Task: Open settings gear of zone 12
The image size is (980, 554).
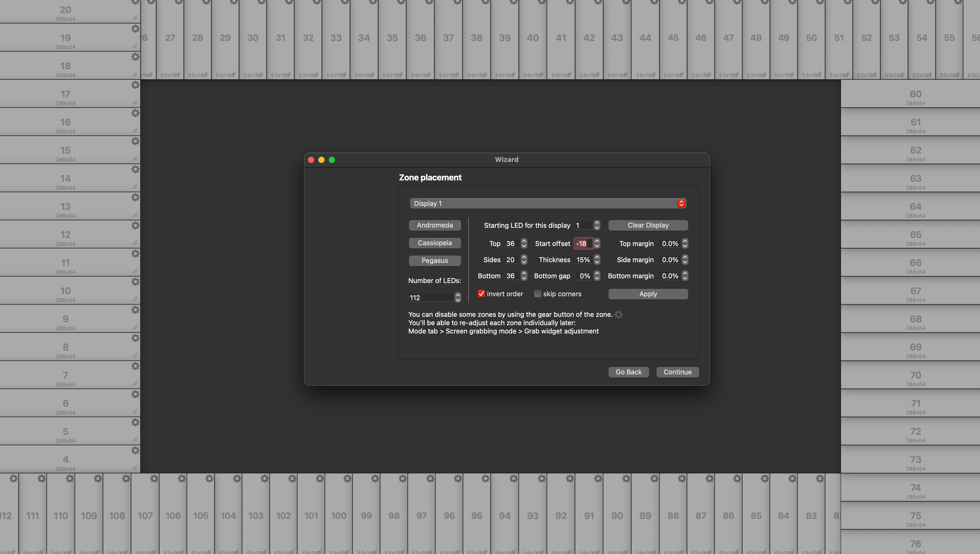Action: tap(135, 226)
